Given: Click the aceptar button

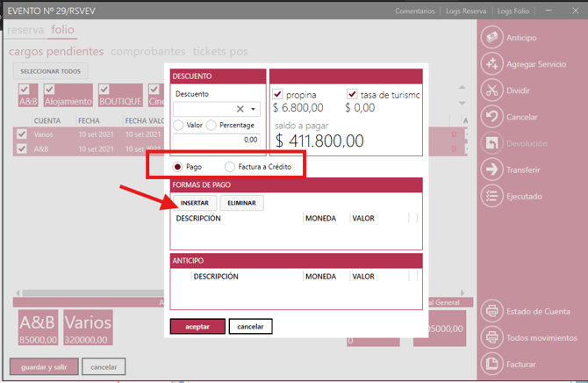Looking at the screenshot, I should pos(197,326).
